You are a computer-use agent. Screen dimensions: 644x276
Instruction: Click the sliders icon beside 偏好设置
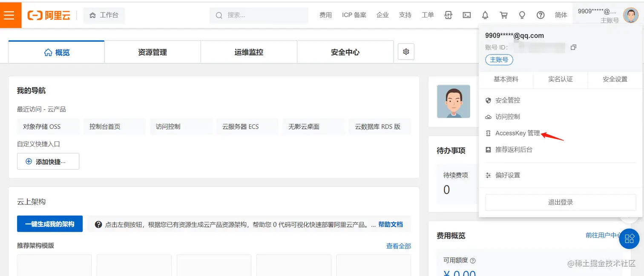[x=489, y=175]
